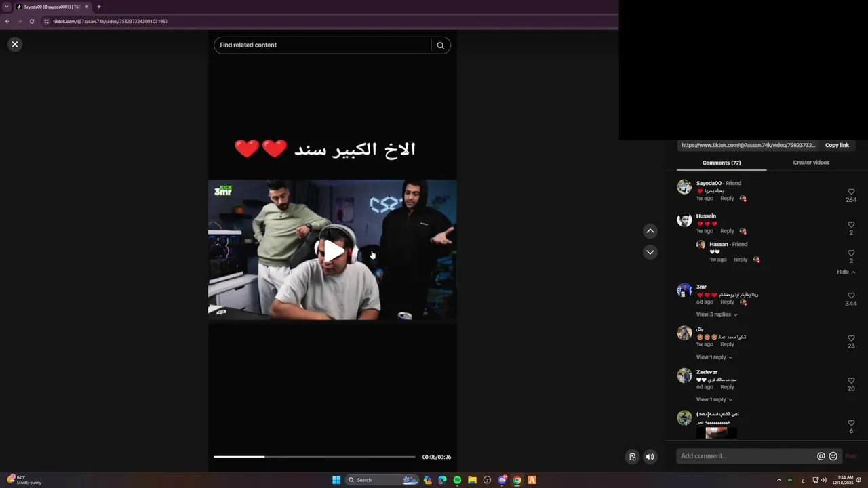Click the Find related content search field
Screen dimensions: 868x488
(x=323, y=45)
